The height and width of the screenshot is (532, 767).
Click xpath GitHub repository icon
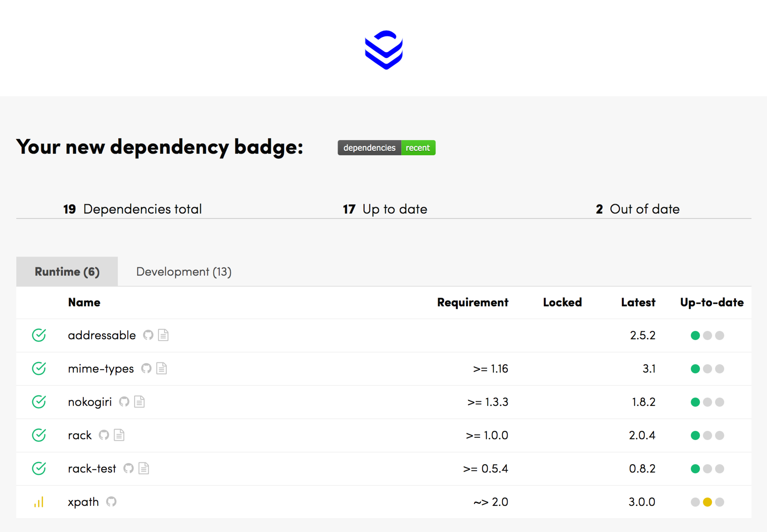pos(111,502)
